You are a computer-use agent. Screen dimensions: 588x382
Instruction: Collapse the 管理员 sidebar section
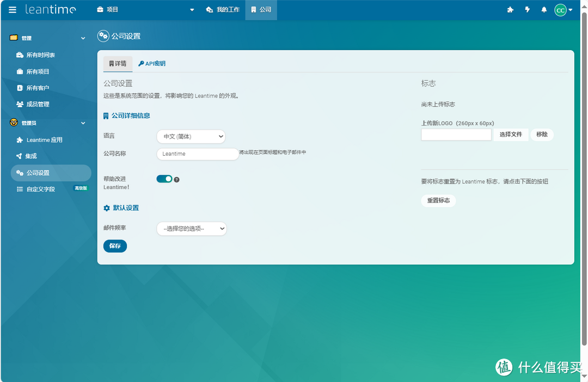pos(83,122)
